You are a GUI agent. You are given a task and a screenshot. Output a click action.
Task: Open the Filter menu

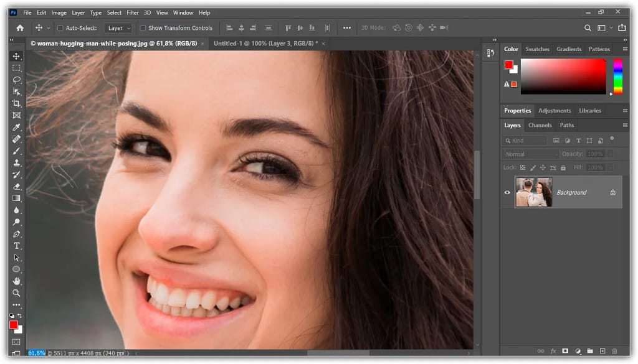pos(132,12)
